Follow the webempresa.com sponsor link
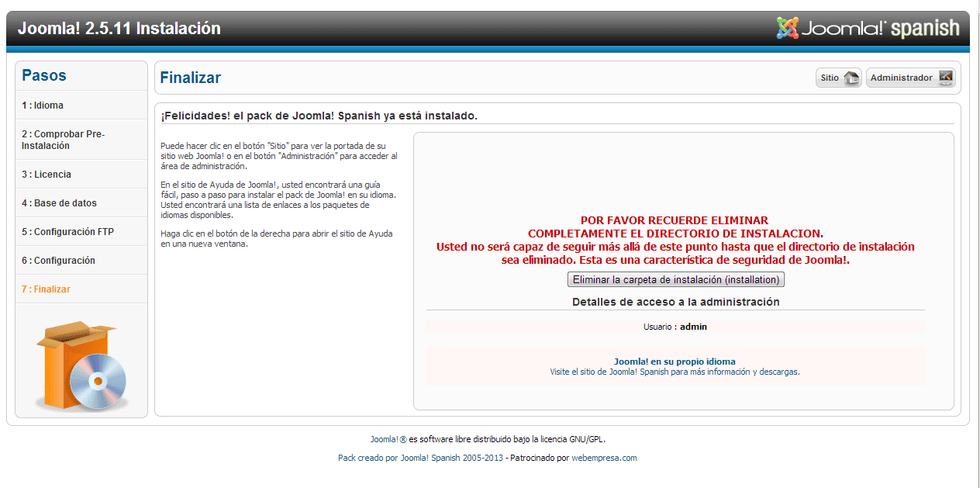Screen dimensions: 980x488 tap(604, 458)
